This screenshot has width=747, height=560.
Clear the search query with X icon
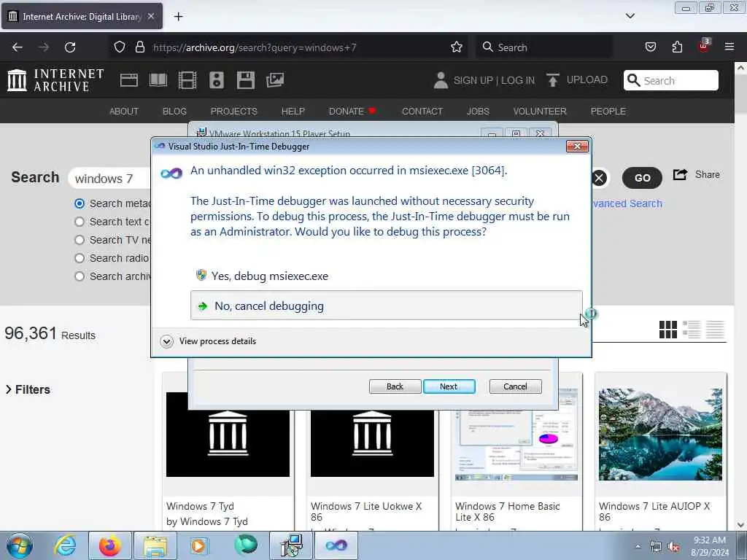pos(600,178)
